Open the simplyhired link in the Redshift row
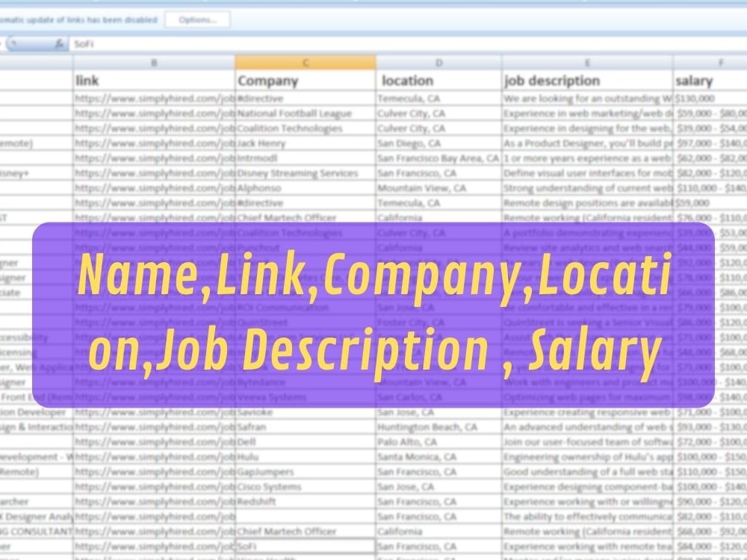The image size is (747, 560). click(154, 502)
